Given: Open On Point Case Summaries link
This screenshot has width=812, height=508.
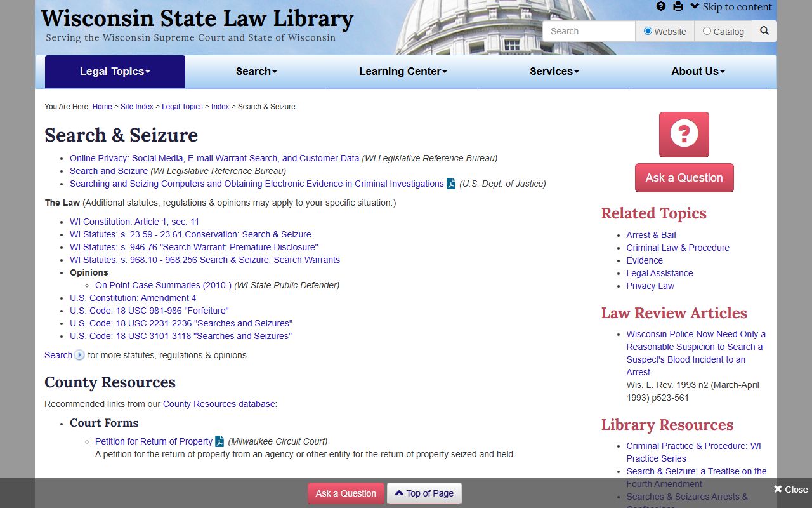Looking at the screenshot, I should pyautogui.click(x=163, y=285).
